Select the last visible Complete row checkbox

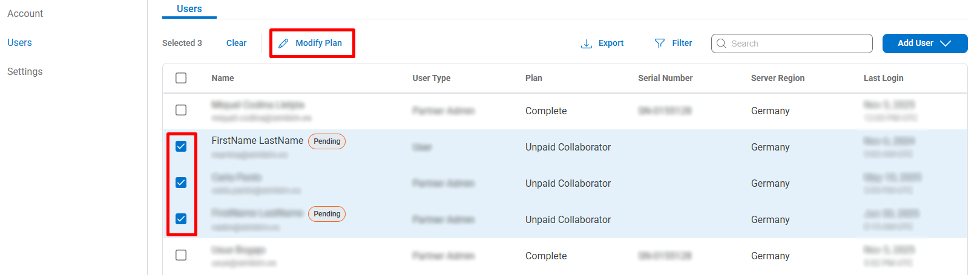pos(181,255)
